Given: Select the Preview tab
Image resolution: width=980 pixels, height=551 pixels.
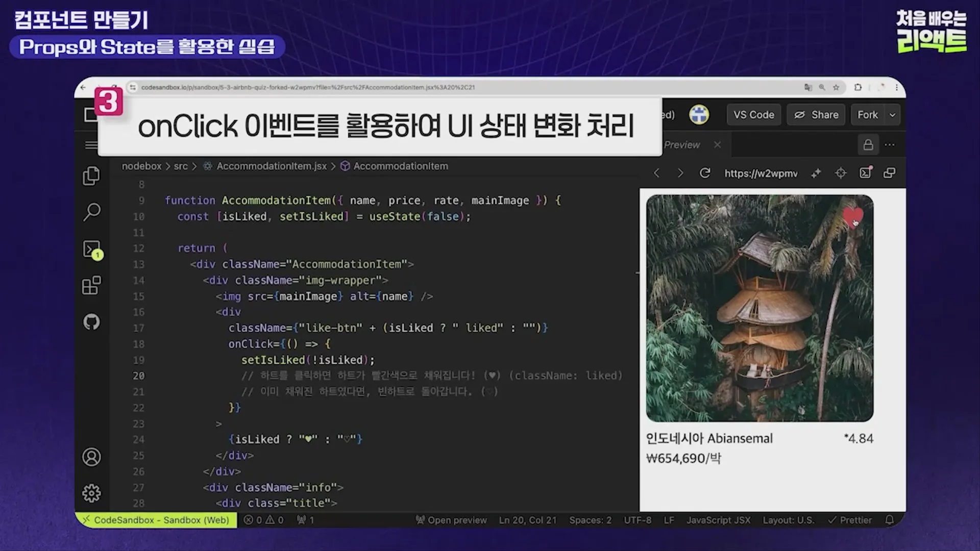Looking at the screenshot, I should [682, 145].
